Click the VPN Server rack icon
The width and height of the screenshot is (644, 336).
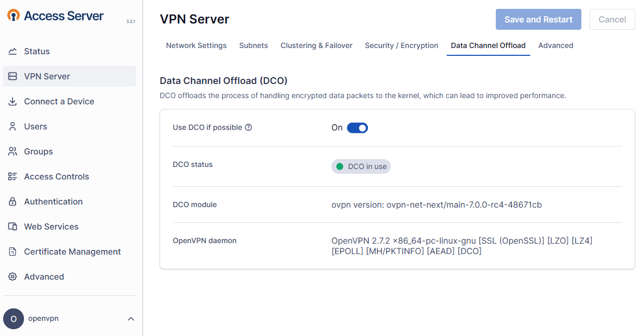(x=13, y=76)
